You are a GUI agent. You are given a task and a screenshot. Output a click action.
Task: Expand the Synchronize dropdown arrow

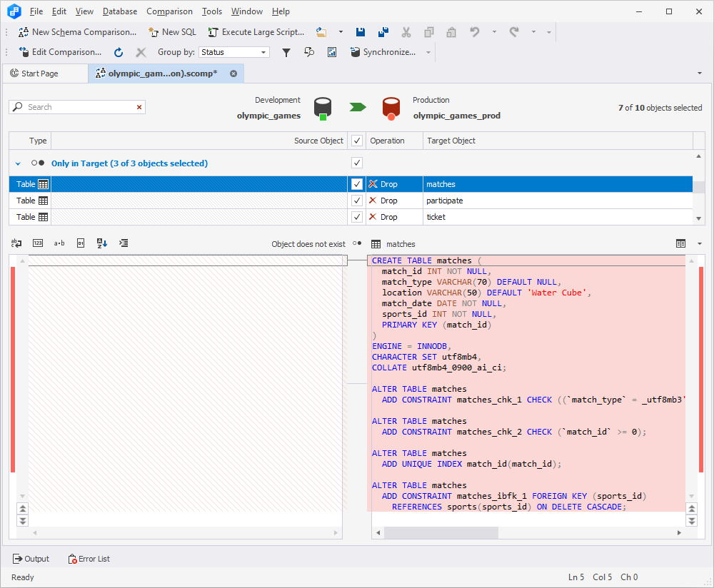pos(428,52)
